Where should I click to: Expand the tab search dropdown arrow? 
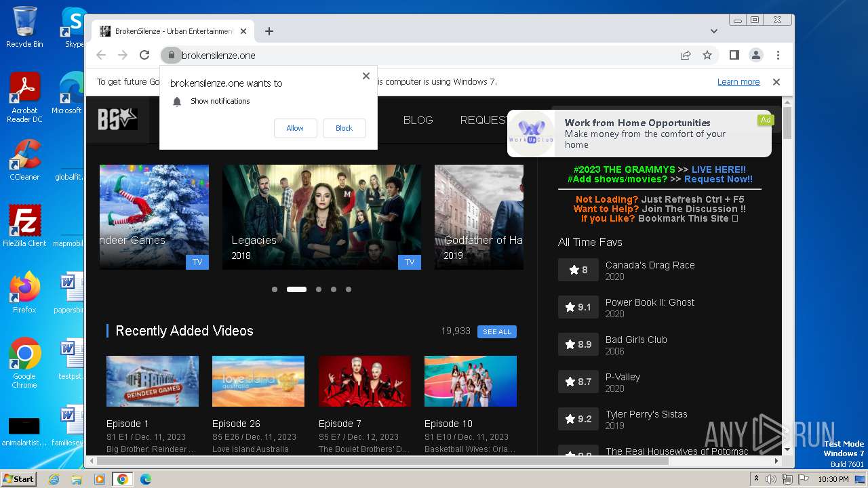click(714, 31)
